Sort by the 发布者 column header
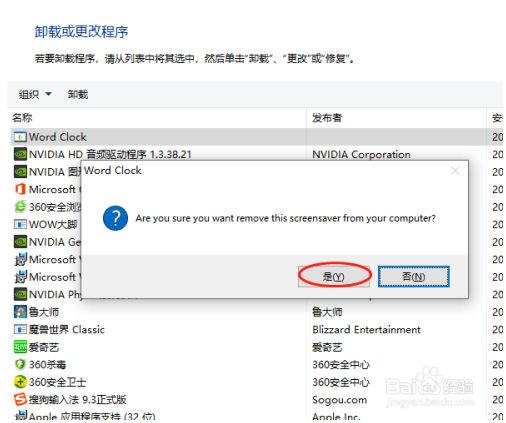506x423 pixels. click(x=327, y=118)
